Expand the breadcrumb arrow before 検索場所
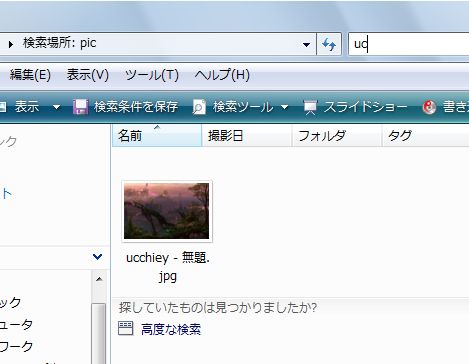 click(11, 44)
